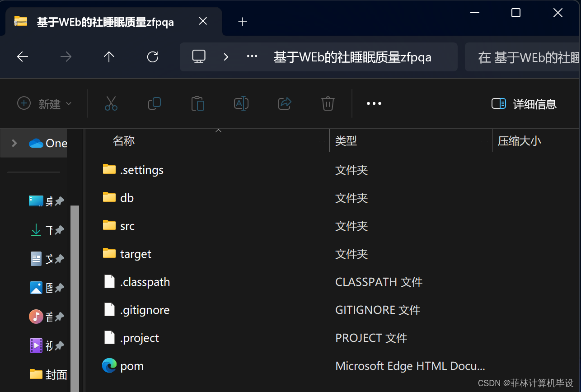Click the 类型 column header
The height and width of the screenshot is (392, 581).
(346, 140)
